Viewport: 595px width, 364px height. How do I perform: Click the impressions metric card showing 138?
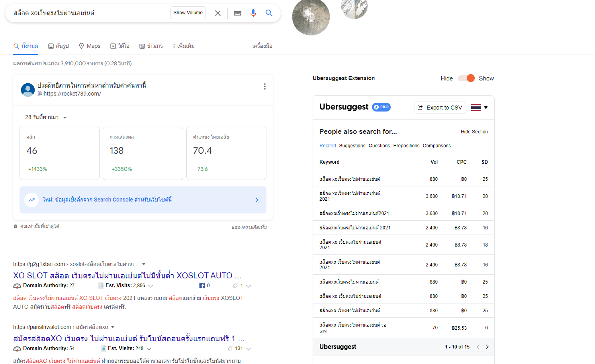(143, 153)
